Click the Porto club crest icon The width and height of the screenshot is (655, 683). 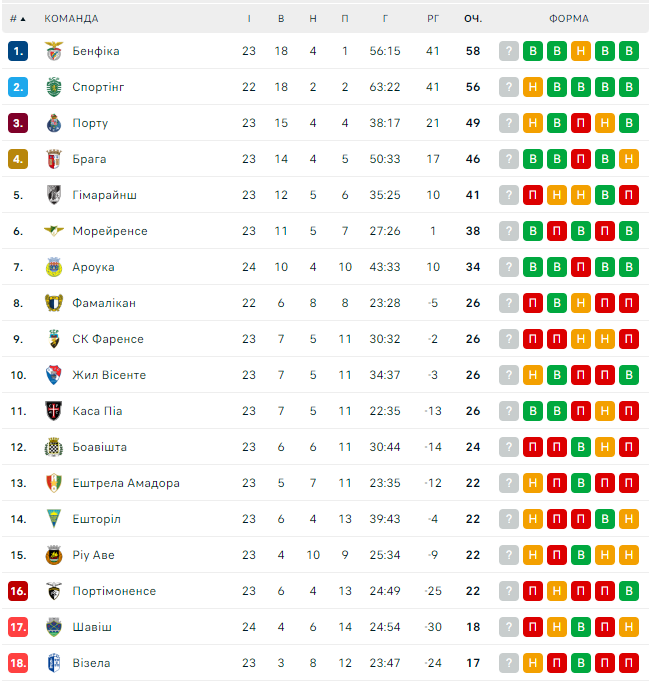[x=54, y=123]
